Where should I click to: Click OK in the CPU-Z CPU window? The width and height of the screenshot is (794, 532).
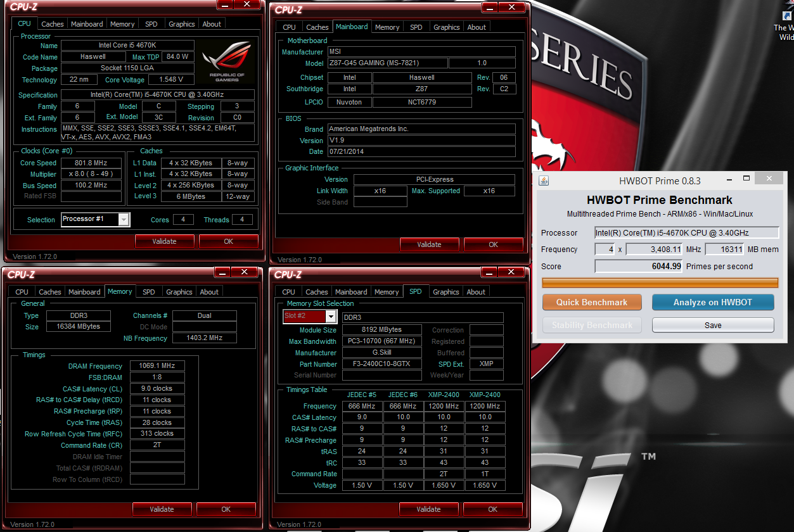pos(228,241)
